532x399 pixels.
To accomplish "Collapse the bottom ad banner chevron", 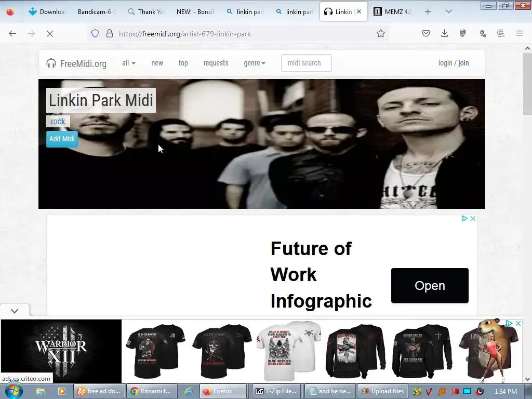I will click(15, 311).
